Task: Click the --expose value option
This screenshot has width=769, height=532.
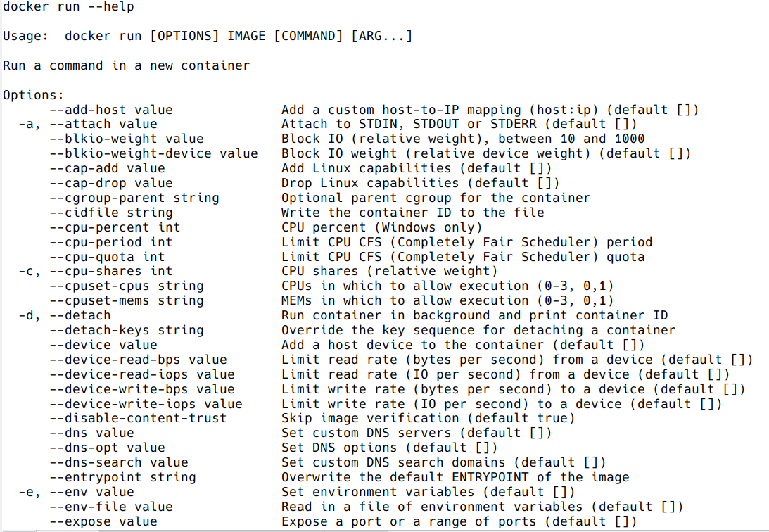Action: 103,521
